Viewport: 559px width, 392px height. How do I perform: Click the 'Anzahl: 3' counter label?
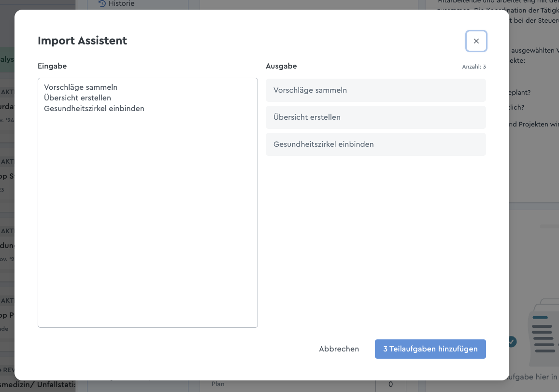(473, 67)
